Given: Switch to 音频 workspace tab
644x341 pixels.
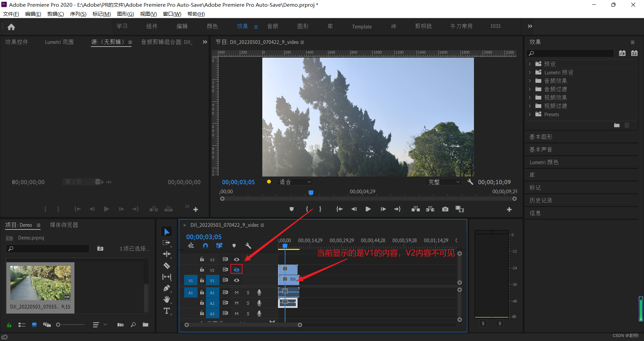Looking at the screenshot, I should pyautogui.click(x=273, y=26).
